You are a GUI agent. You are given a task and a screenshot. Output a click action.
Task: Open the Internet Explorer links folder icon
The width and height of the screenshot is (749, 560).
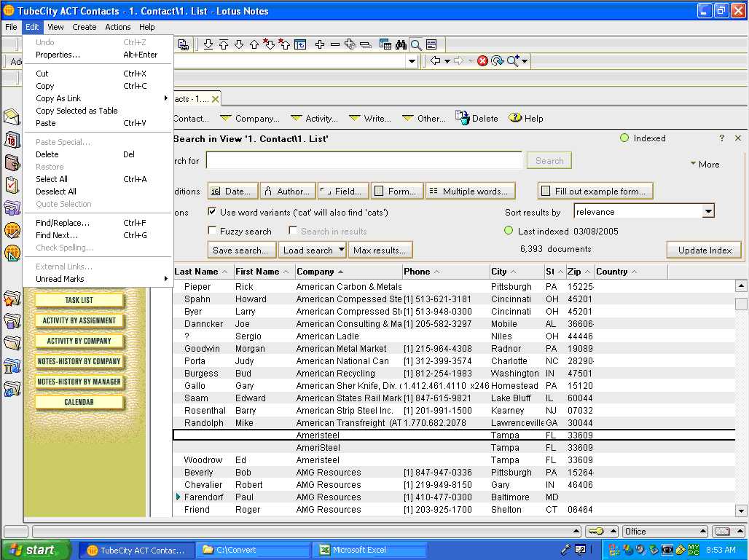click(x=12, y=389)
